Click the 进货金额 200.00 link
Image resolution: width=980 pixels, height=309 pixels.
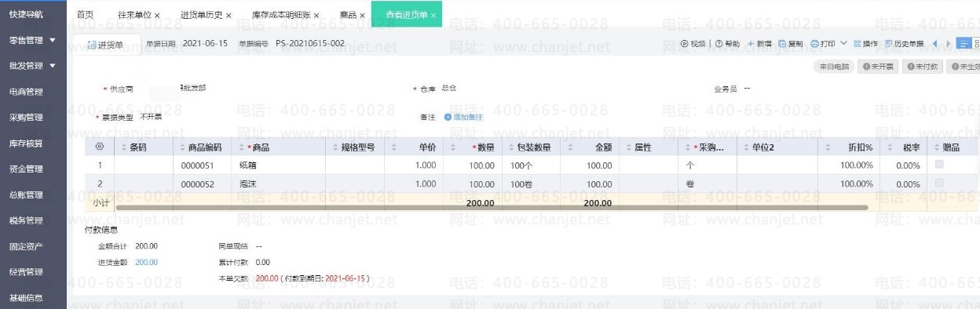point(146,262)
